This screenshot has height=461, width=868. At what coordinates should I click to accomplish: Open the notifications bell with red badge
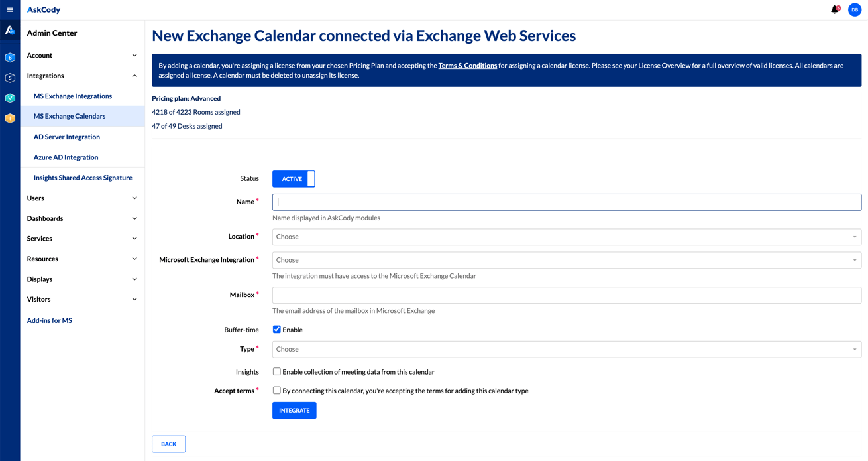pyautogui.click(x=834, y=9)
